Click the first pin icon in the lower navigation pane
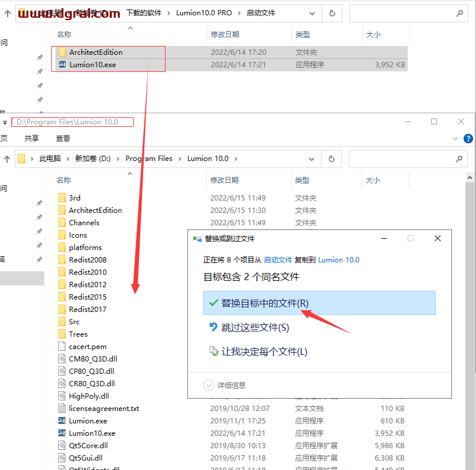Viewport: 476px width, 470px height. click(x=39, y=203)
